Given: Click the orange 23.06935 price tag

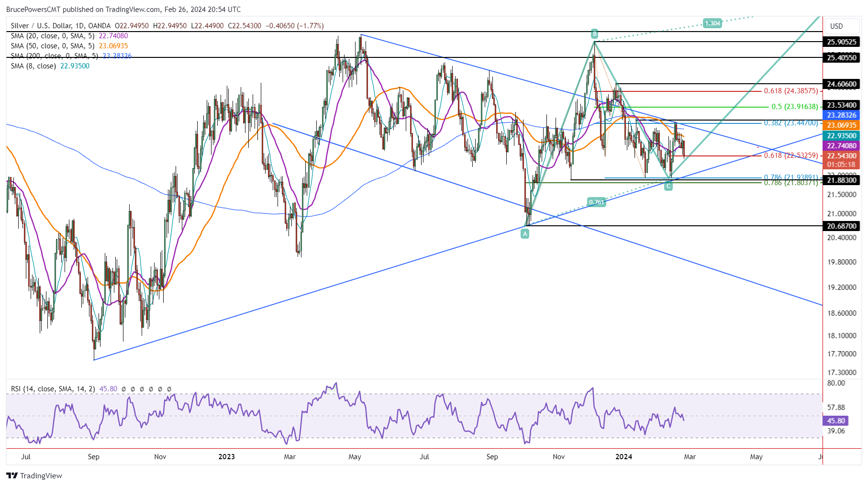Looking at the screenshot, I should click(842, 125).
